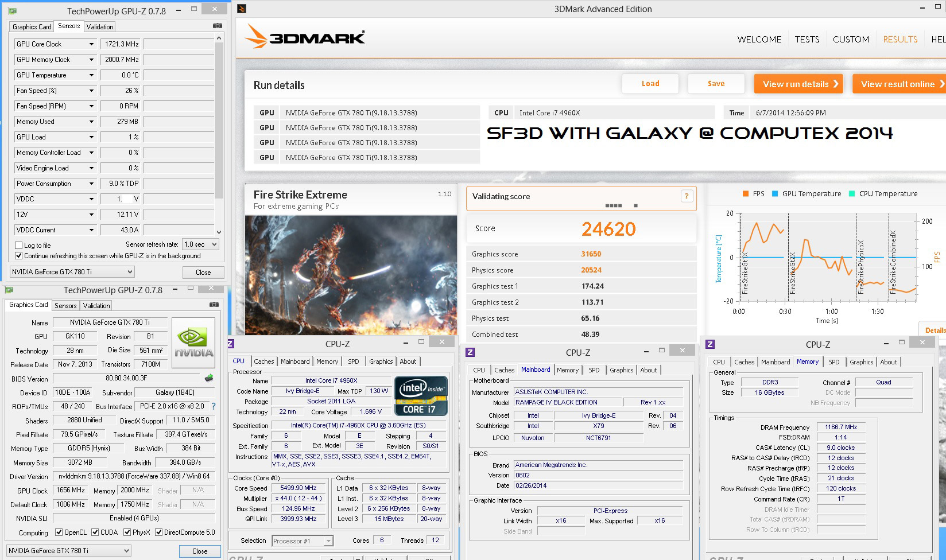Open Caches tab in the CPU tab CPU-Z window
This screenshot has width=946, height=560.
coord(264,361)
